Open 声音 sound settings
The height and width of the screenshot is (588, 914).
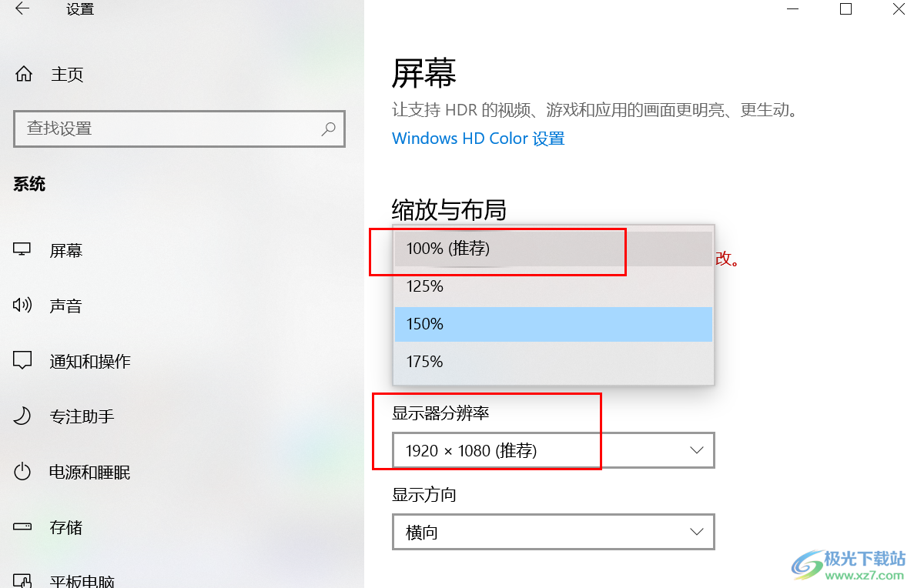65,306
